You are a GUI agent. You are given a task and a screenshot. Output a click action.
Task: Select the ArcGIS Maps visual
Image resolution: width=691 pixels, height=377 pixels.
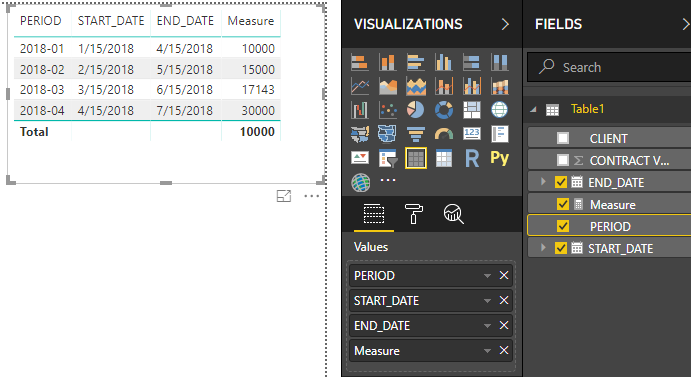coord(360,182)
